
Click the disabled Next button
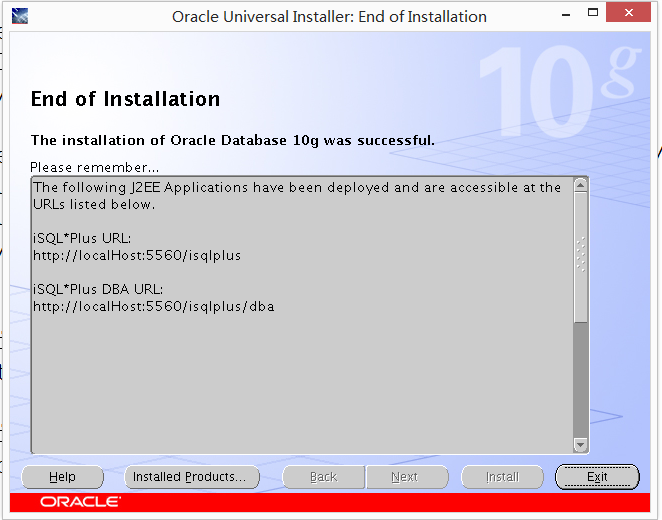coord(407,477)
